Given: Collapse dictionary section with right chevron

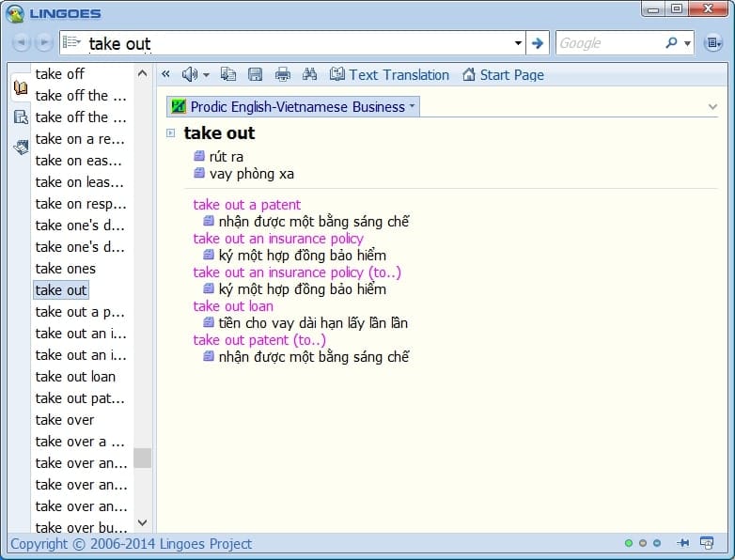Looking at the screenshot, I should point(712,107).
